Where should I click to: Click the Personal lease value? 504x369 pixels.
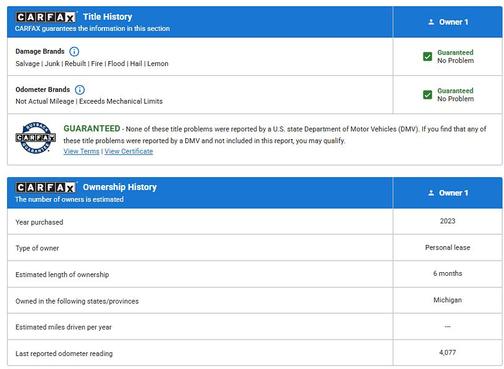click(x=447, y=247)
